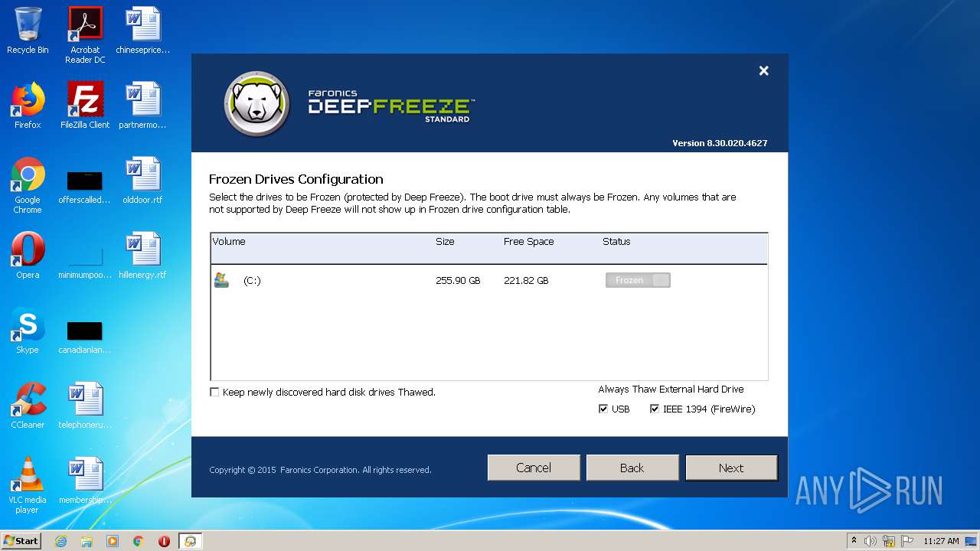This screenshot has width=980, height=551.
Task: Click the taskbar clock showing 11:27 AM
Action: click(x=941, y=541)
